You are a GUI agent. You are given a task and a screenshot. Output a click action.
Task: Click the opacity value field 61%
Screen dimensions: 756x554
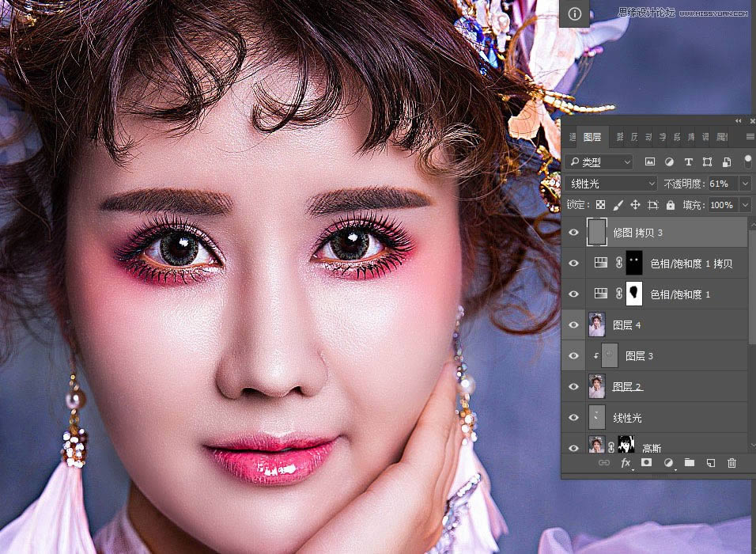[722, 184]
